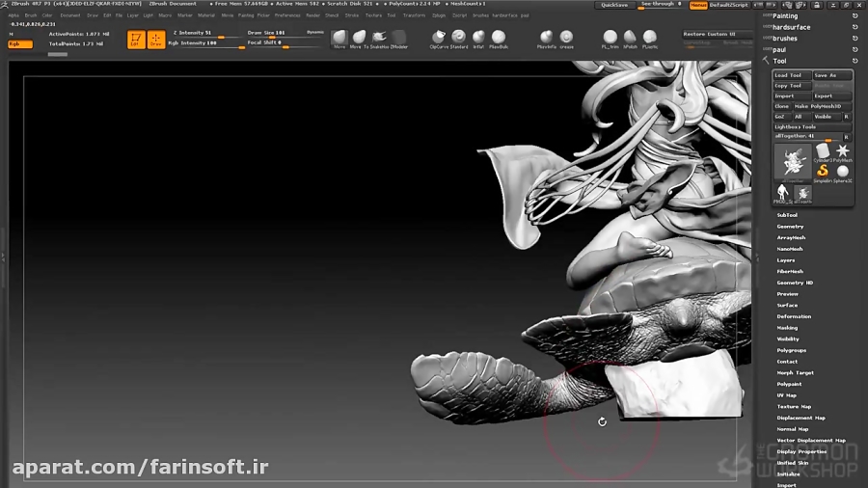Select the Move Topological brush
The image size is (868, 488).
(x=359, y=39)
